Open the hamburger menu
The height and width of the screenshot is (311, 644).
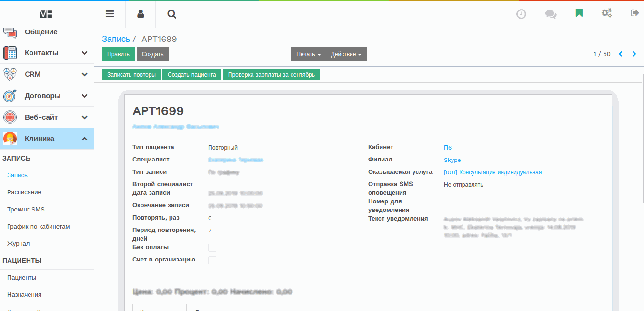pos(110,14)
